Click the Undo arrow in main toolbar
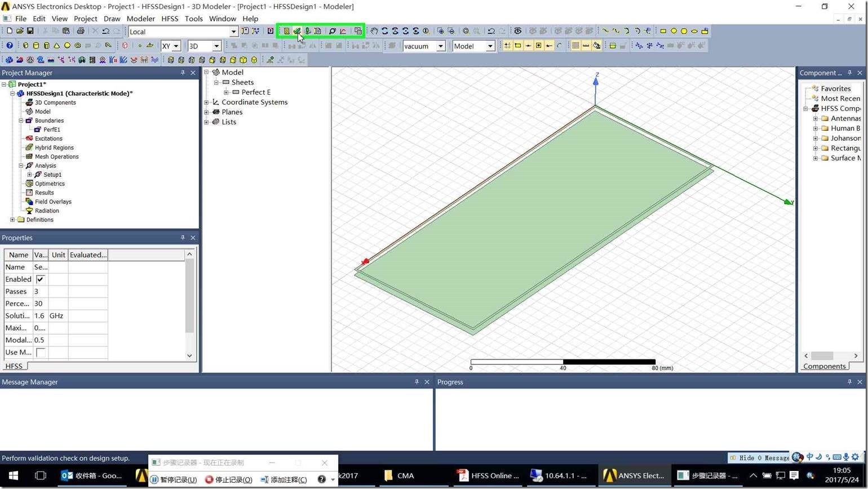The width and height of the screenshot is (868, 489). pos(105,31)
